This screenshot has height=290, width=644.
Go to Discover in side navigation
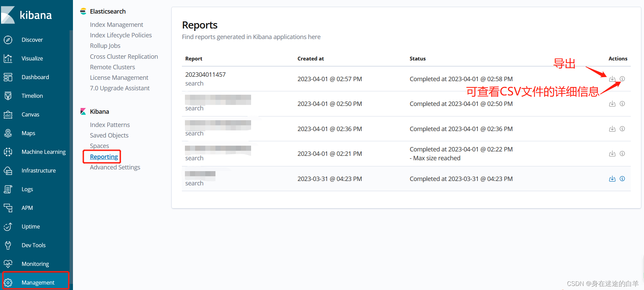pyautogui.click(x=32, y=40)
